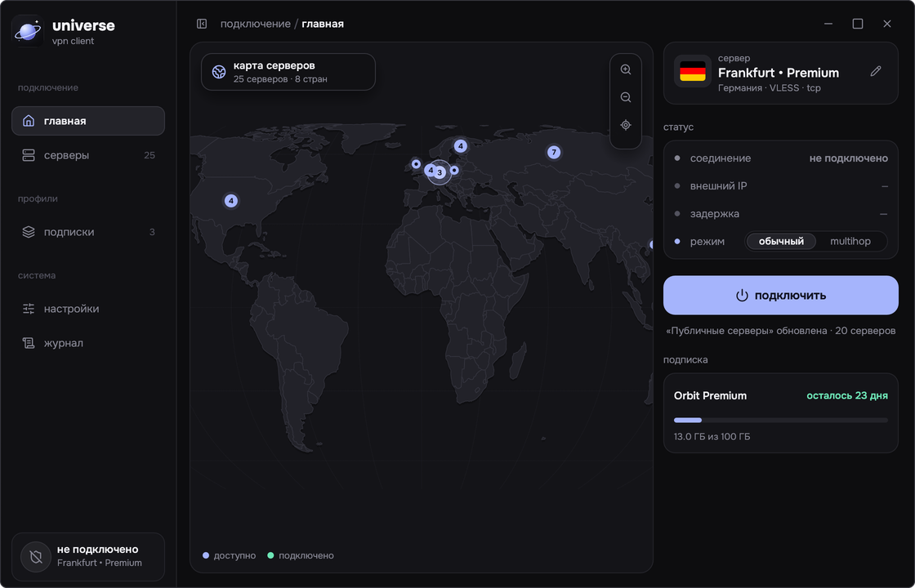
Task: Click the не подключено connection status value
Action: coord(849,158)
